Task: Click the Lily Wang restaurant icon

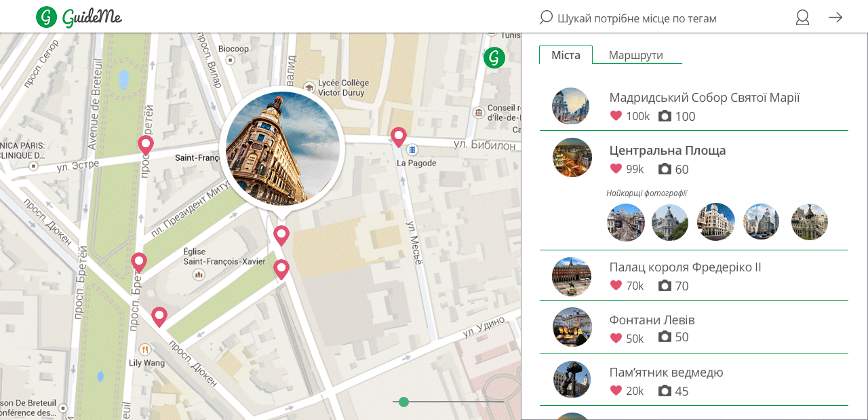Action: (145, 349)
